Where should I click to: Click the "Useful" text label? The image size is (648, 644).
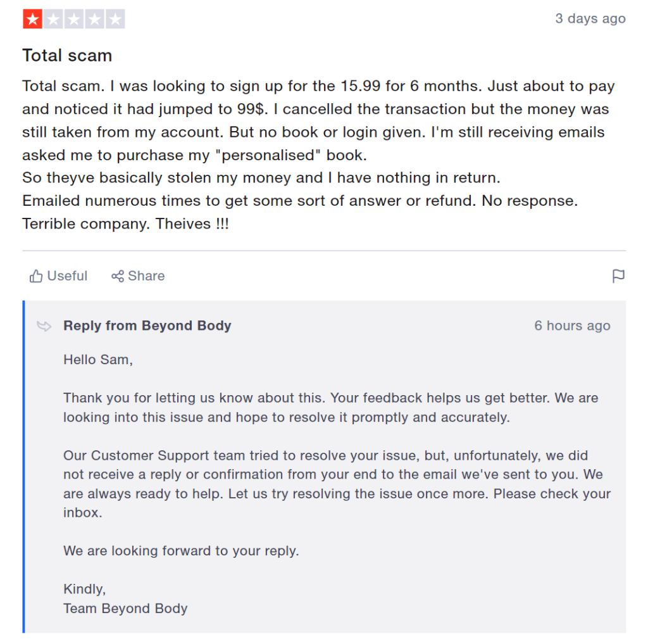(x=67, y=276)
